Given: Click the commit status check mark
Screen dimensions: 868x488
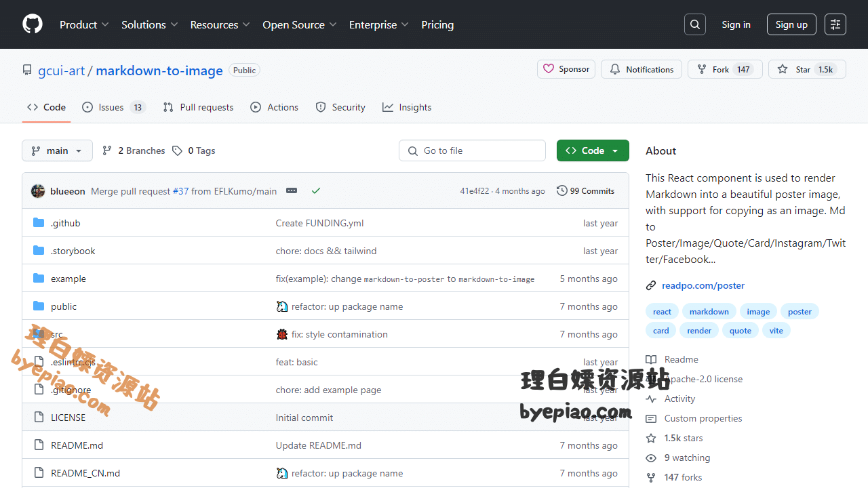Looking at the screenshot, I should [x=316, y=191].
